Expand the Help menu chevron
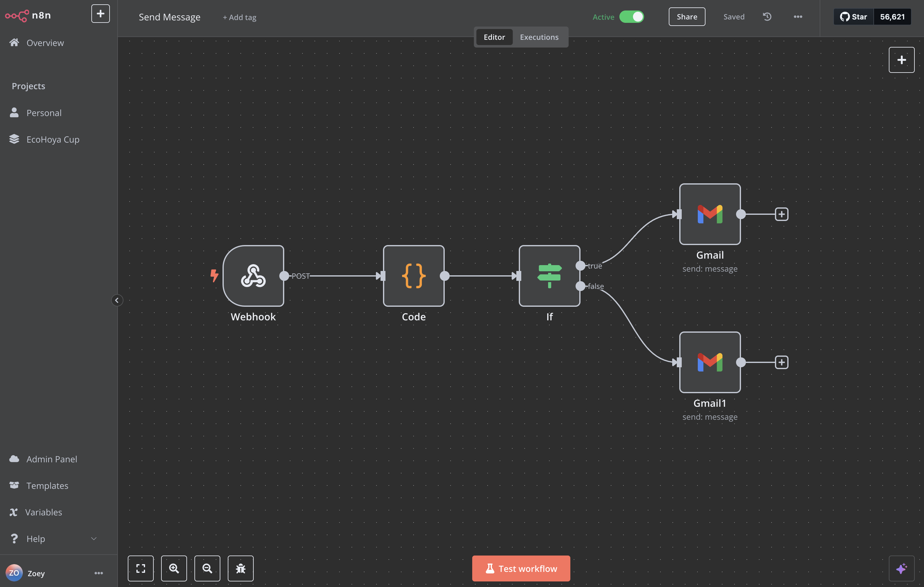924x587 pixels. tap(94, 539)
